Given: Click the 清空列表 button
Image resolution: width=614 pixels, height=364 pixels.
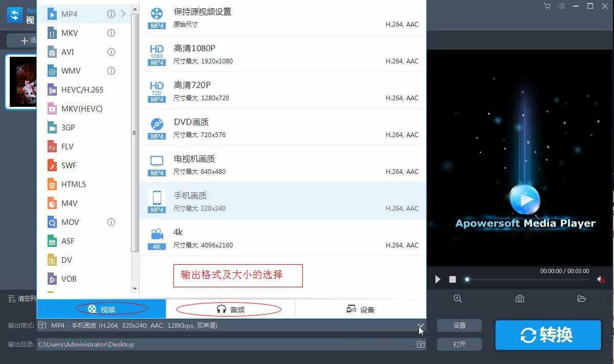Looking at the screenshot, I should point(23,299).
